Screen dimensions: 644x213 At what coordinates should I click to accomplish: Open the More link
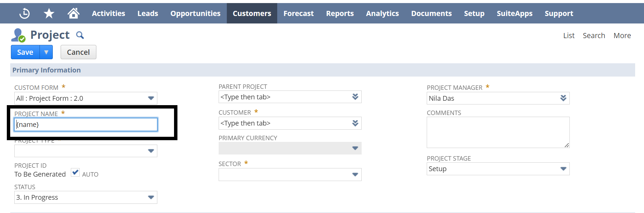point(622,35)
